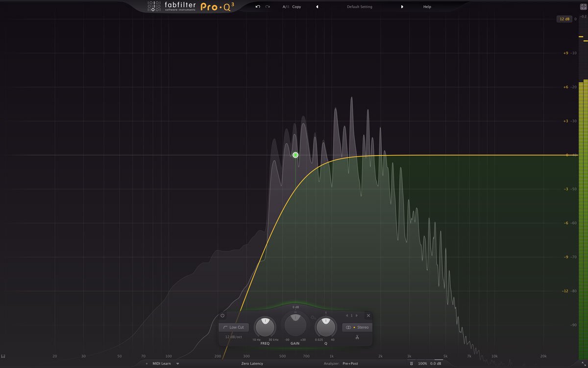588x368 pixels.
Task: Open the Help menu
Action: pyautogui.click(x=427, y=6)
